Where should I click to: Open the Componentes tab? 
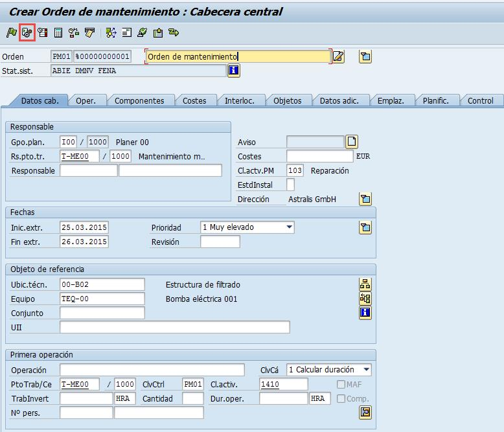coord(139,100)
